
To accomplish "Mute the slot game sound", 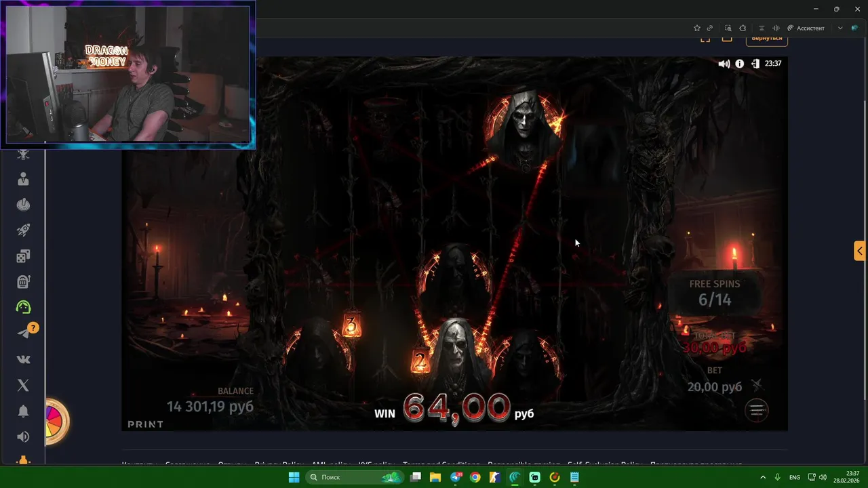I will 724,64.
